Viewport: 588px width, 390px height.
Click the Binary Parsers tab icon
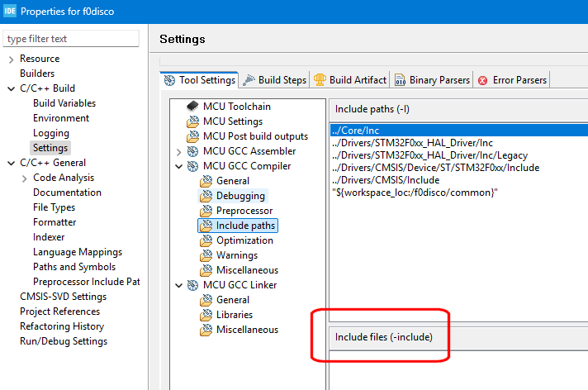(x=400, y=80)
